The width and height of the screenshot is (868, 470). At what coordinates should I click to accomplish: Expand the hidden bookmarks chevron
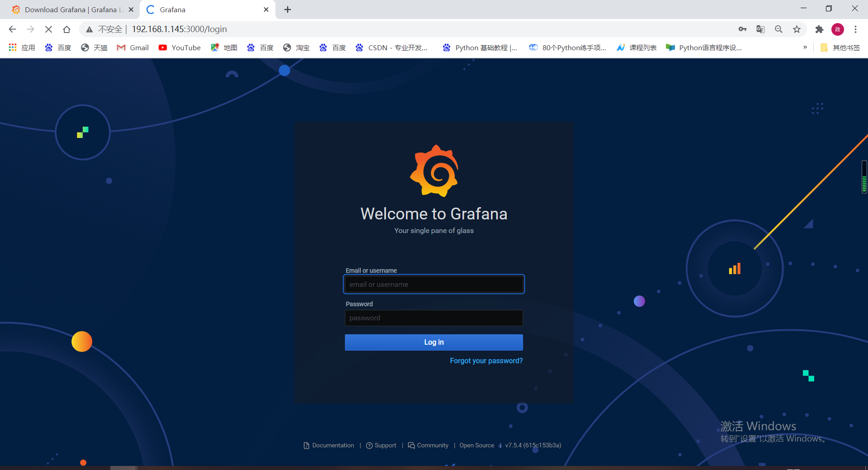(805, 47)
